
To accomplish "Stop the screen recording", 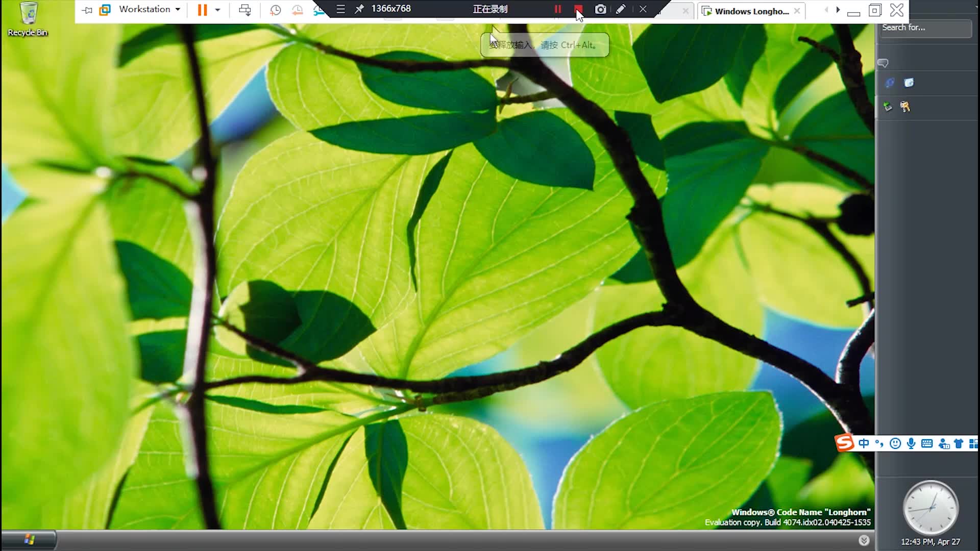I will [x=578, y=9].
